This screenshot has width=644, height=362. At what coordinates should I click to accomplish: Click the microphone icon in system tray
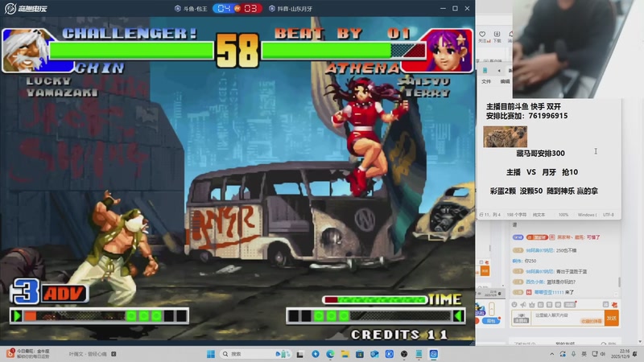pyautogui.click(x=573, y=354)
